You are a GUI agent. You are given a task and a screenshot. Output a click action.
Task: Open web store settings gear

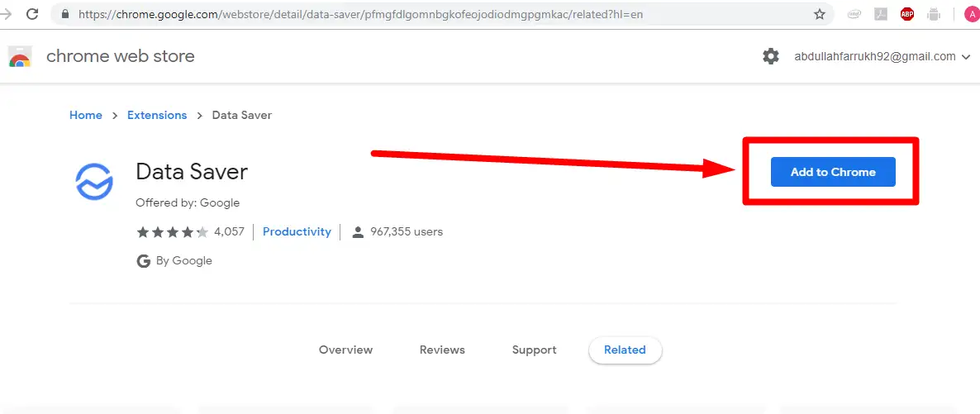coord(771,56)
